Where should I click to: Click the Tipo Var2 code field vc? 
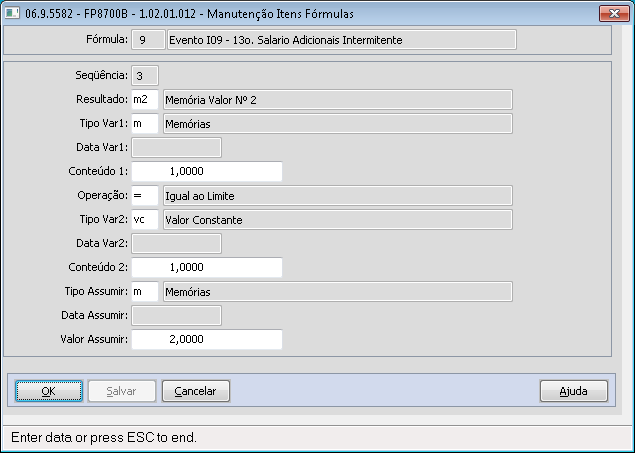click(145, 219)
